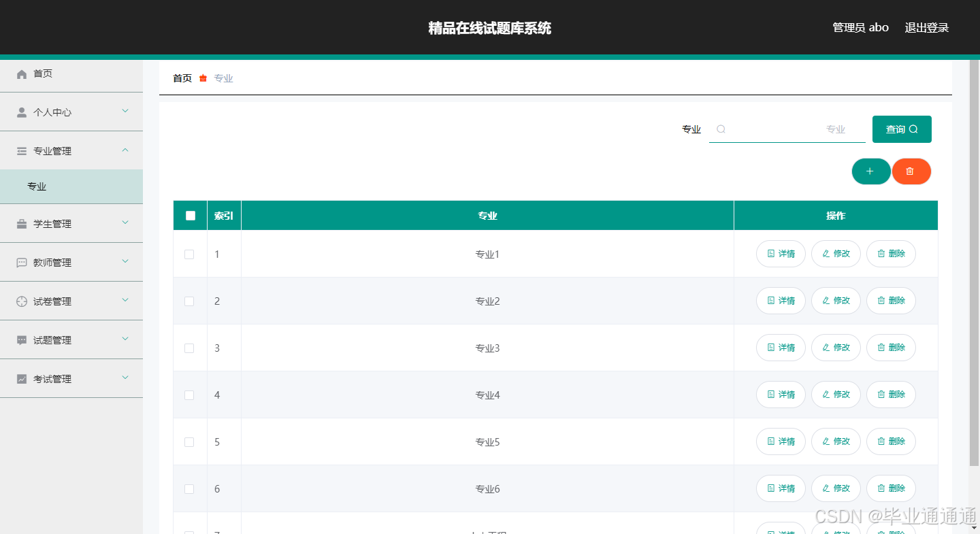The image size is (980, 534).
Task: Check the checkbox for row 专业4
Action: click(x=189, y=395)
